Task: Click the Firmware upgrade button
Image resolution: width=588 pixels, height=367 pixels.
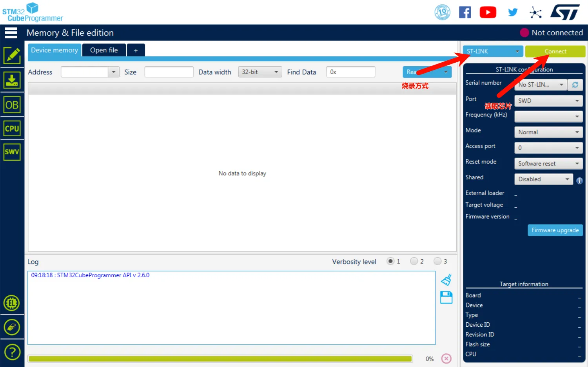Action: [555, 230]
